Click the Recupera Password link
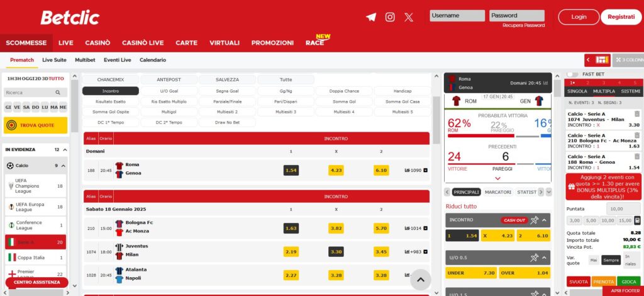Screen dimensions: 644x296 [523, 25]
